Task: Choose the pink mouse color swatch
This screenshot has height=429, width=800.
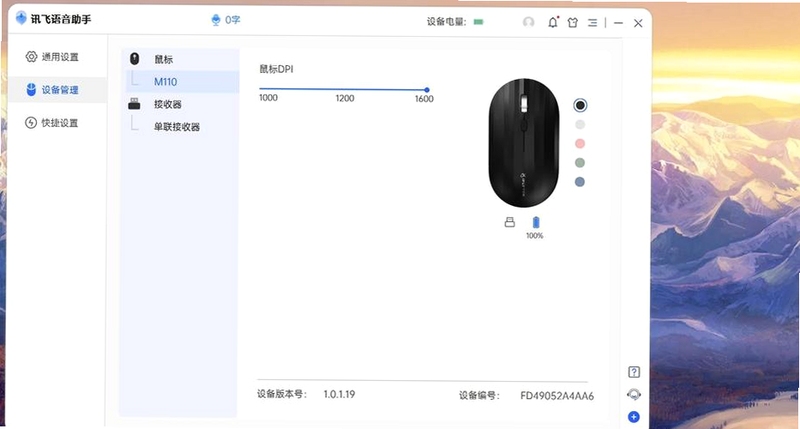Action: (x=580, y=144)
